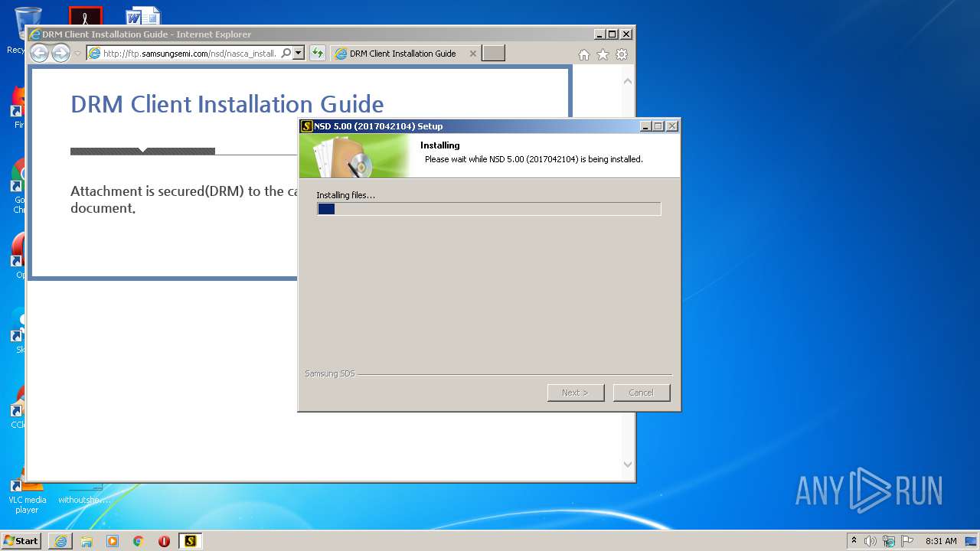Click the Installing files... status text
The height and width of the screenshot is (551, 980).
pos(346,195)
